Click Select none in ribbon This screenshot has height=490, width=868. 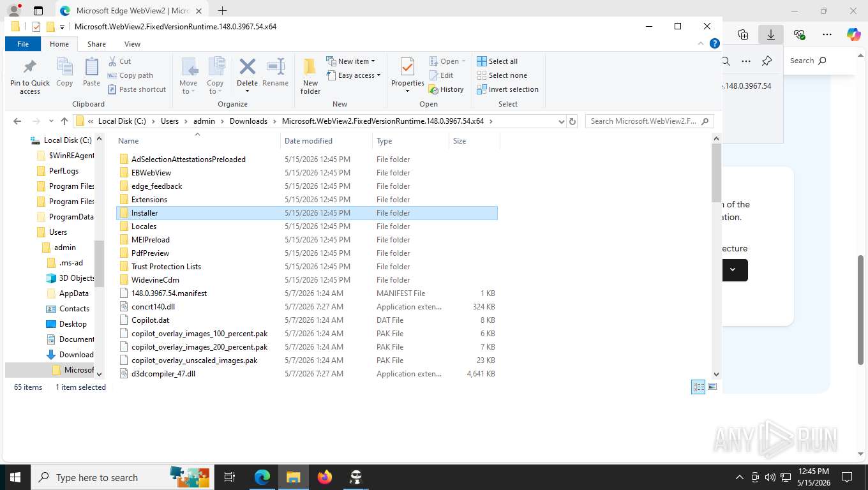(502, 75)
